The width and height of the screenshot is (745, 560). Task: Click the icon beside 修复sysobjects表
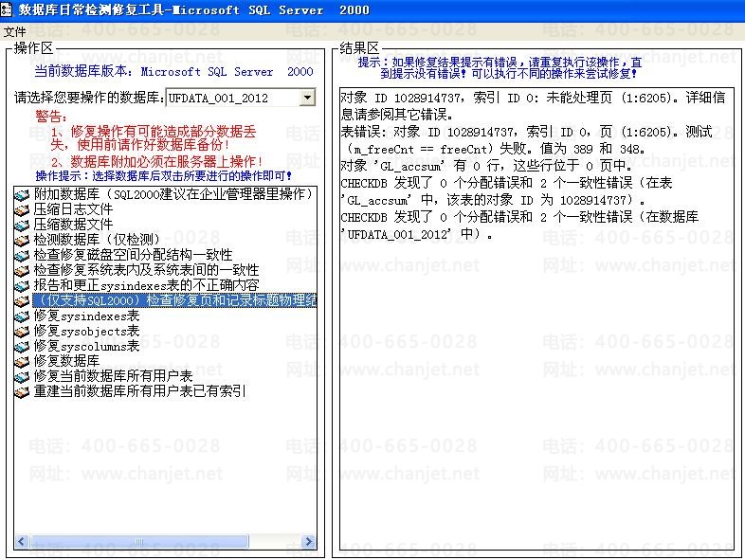pyautogui.click(x=22, y=332)
